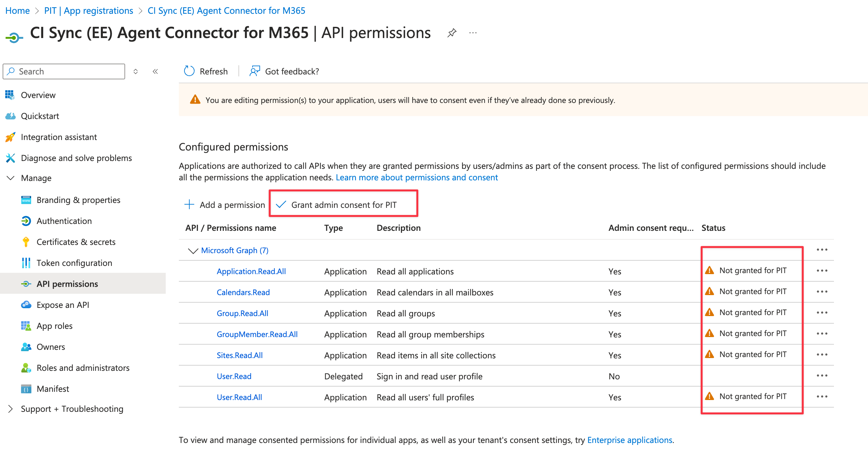Viewport: 868px width, 461px height.
Task: Click the Branding & properties icon
Action: pyautogui.click(x=26, y=200)
